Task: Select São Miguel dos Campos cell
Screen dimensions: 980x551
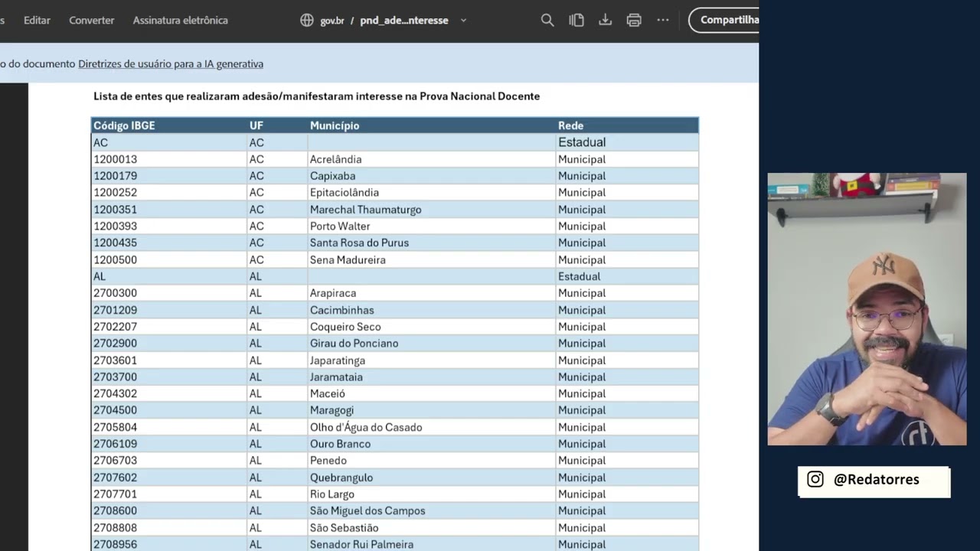Action: (x=431, y=510)
